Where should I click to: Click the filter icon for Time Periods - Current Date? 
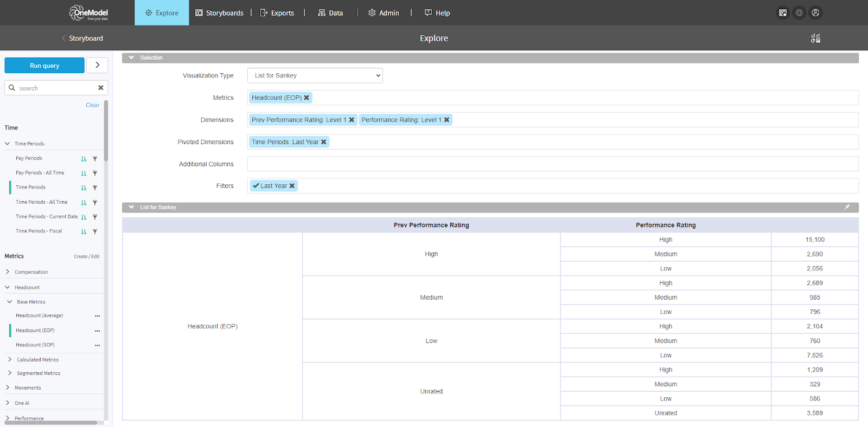(x=95, y=217)
